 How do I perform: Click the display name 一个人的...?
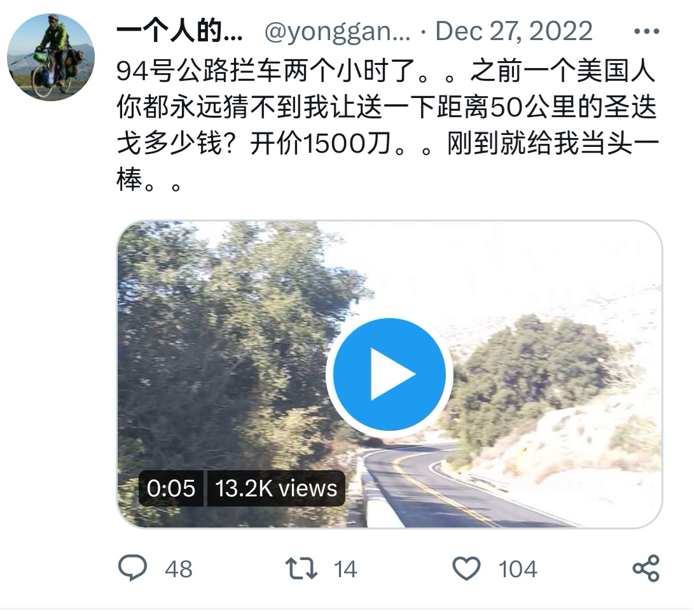pos(179,31)
